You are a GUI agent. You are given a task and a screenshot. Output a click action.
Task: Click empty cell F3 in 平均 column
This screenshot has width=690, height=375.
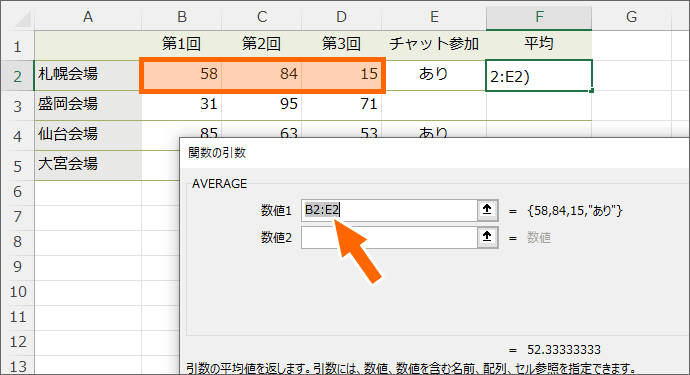539,106
